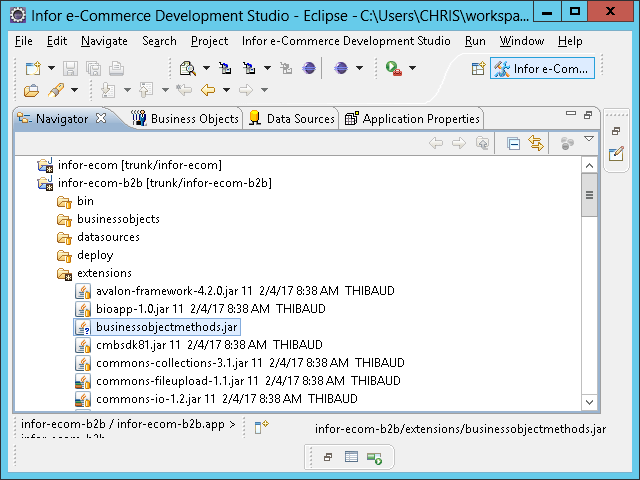Click the External Tools run icon
The width and height of the screenshot is (640, 480).
393,68
